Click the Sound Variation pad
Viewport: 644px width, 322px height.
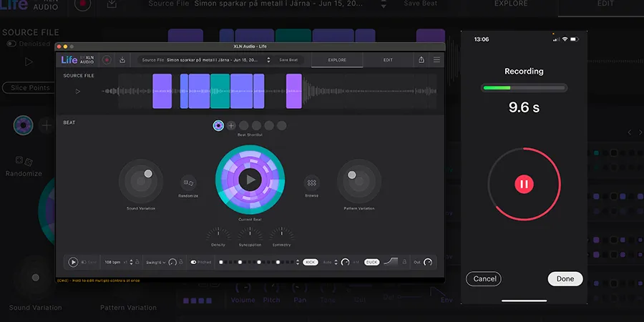(141, 181)
